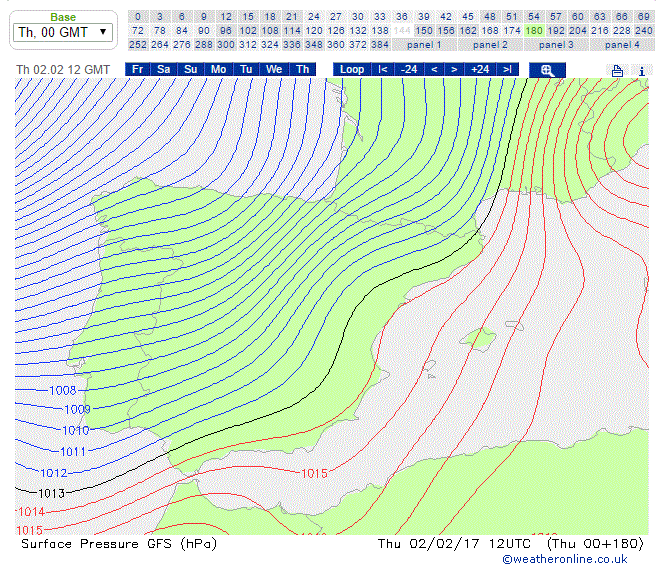
Task: Select Sa day button
Action: click(x=163, y=69)
